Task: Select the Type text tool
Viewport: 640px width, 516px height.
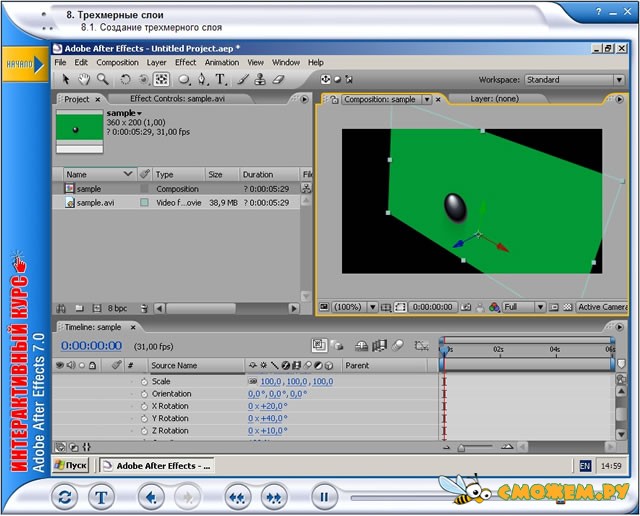Action: pyautogui.click(x=220, y=79)
